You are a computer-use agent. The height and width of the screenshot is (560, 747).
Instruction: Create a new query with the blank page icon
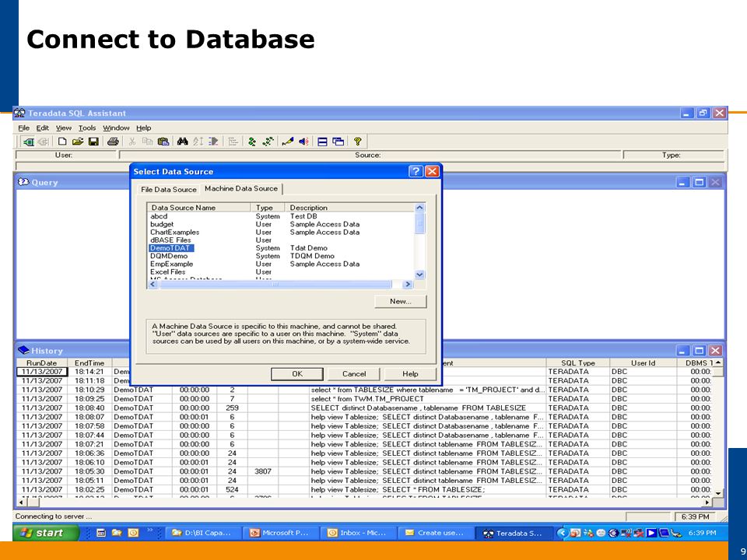click(62, 142)
